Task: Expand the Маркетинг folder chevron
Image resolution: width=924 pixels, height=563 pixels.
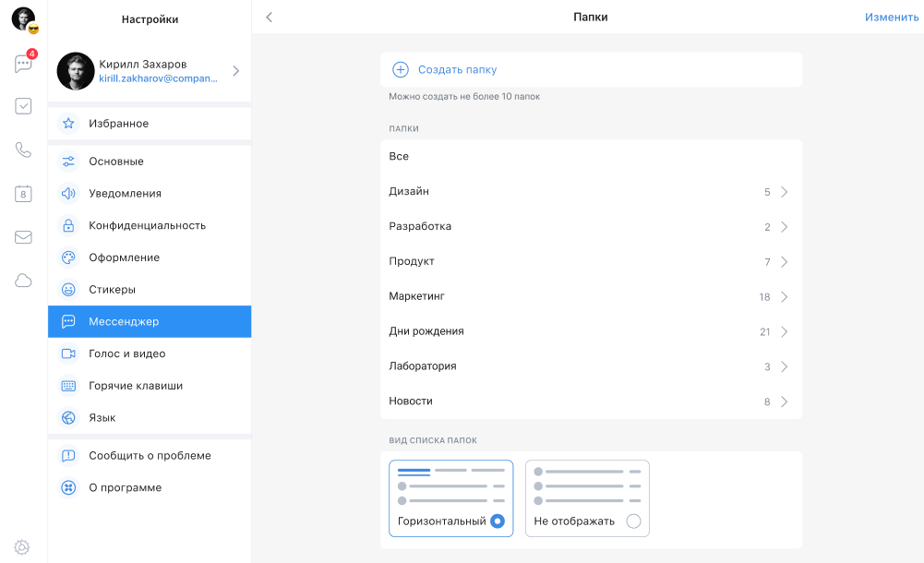Action: pos(784,297)
